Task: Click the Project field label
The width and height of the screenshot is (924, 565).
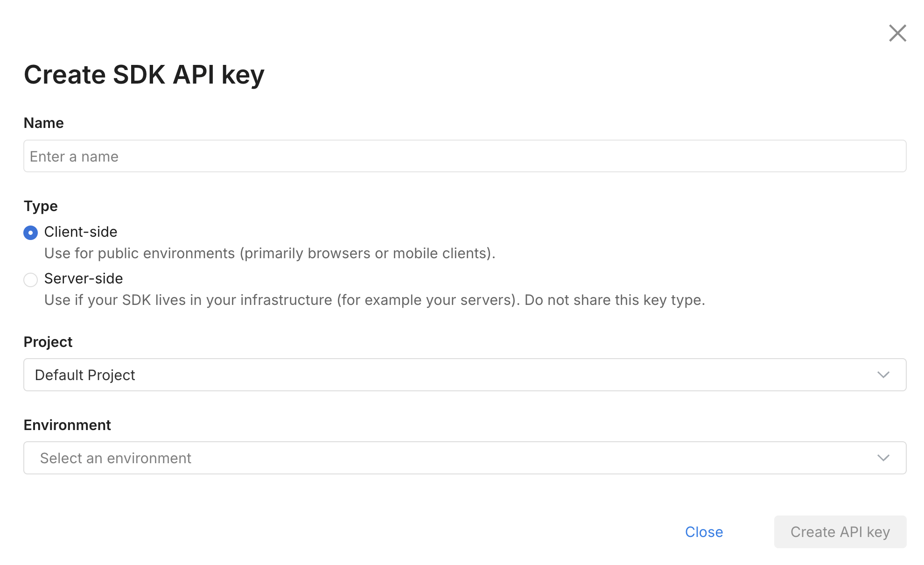Action: 48,342
